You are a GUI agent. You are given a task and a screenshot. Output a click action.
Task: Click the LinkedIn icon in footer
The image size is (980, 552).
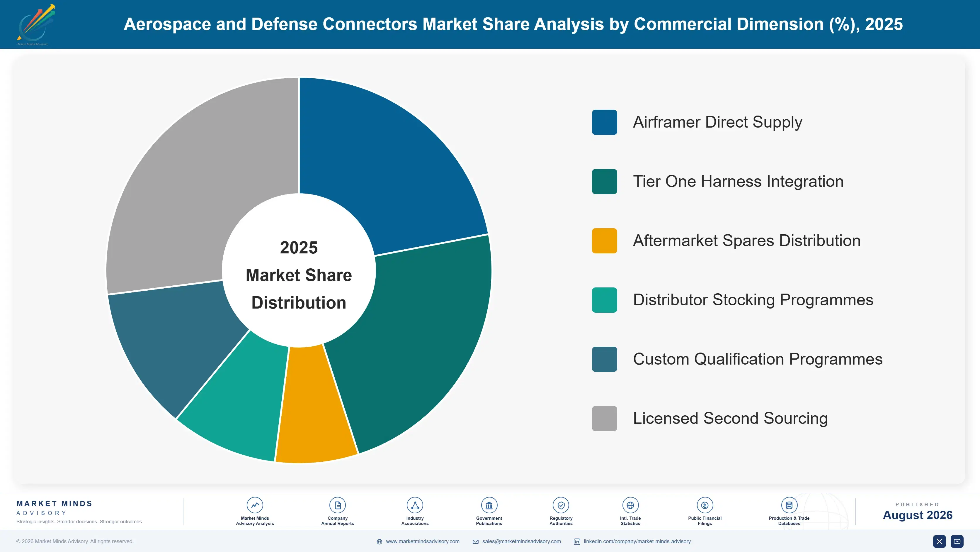click(577, 542)
